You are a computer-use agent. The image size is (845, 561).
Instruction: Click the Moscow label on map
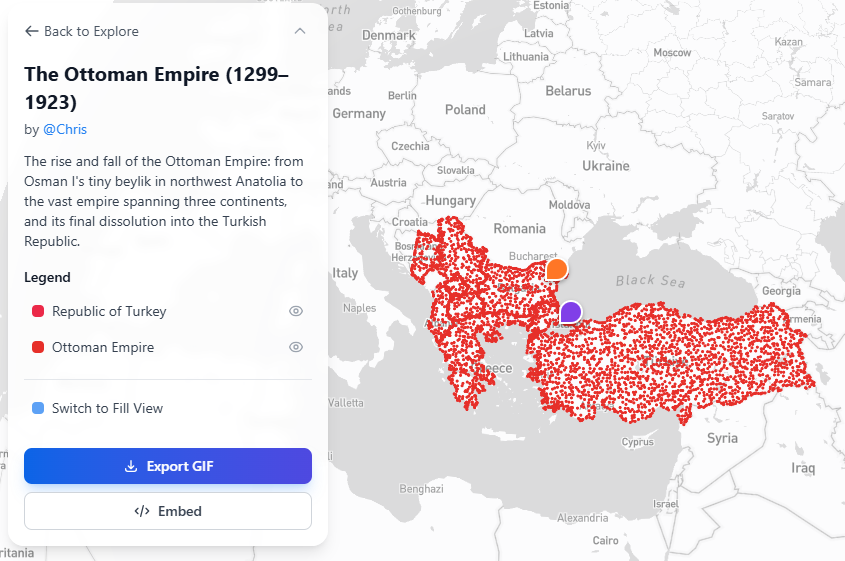[672, 53]
